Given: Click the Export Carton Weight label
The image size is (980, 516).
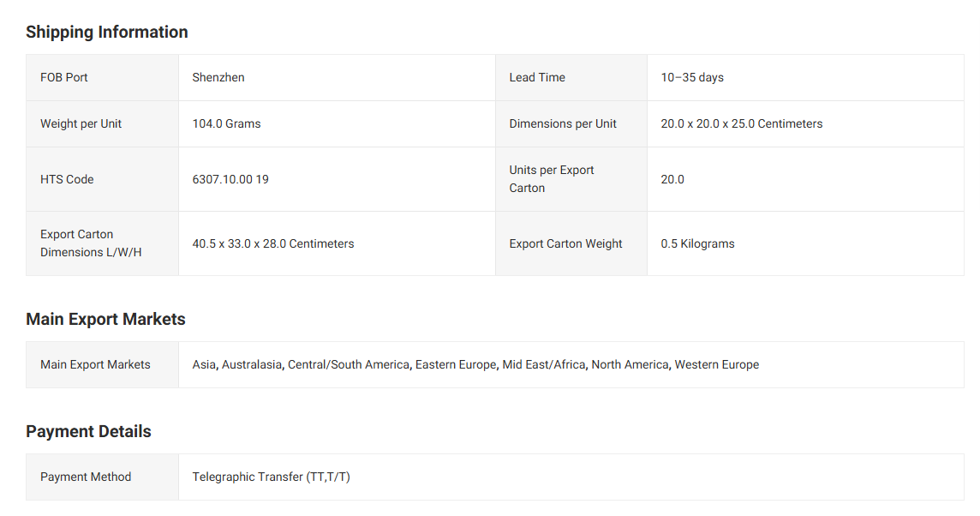Looking at the screenshot, I should click(x=565, y=243).
